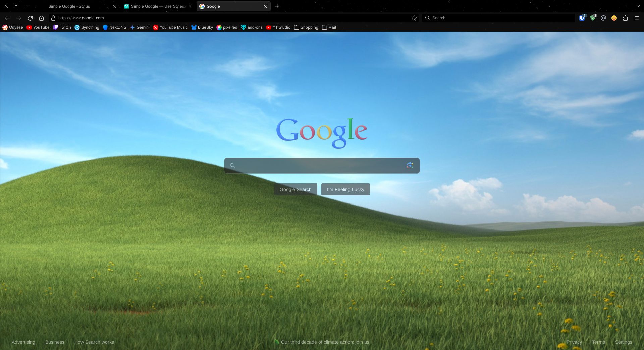
Task: Open the add-ons bookmark
Action: [252, 27]
